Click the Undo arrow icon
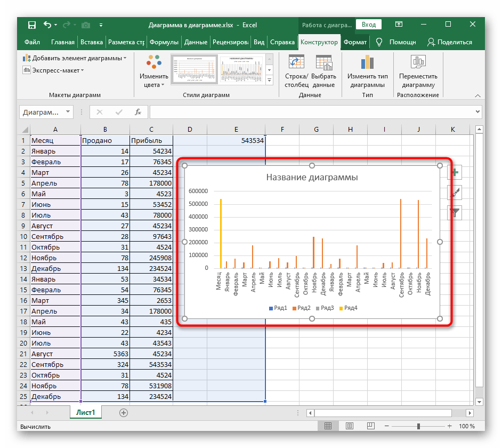This screenshot has width=502, height=448. [47, 25]
